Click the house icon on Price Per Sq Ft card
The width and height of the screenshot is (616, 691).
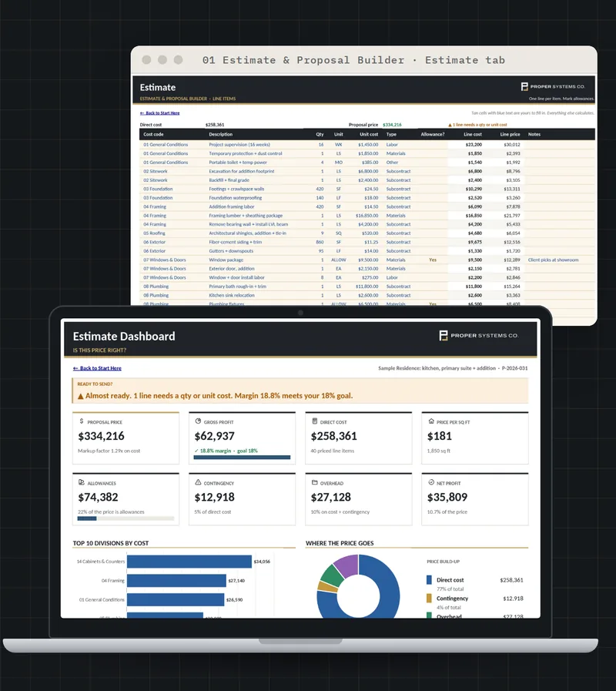pyautogui.click(x=431, y=421)
